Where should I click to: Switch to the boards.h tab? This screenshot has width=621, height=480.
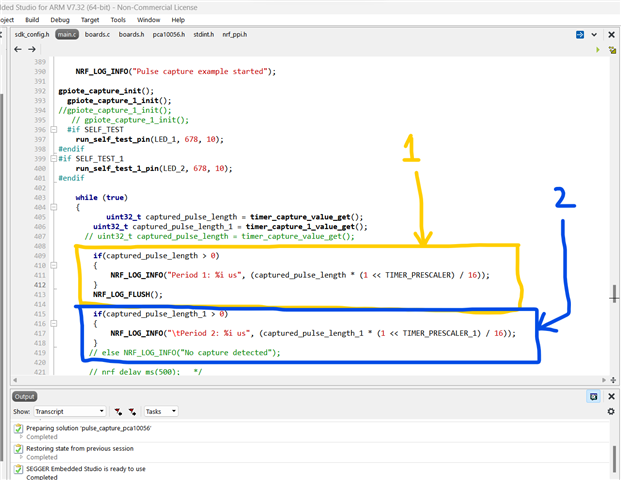click(x=131, y=34)
